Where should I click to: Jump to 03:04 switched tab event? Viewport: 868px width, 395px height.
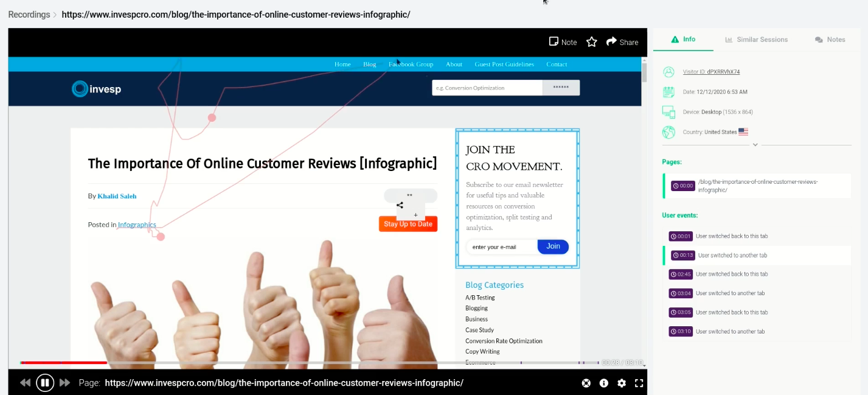coord(757,293)
